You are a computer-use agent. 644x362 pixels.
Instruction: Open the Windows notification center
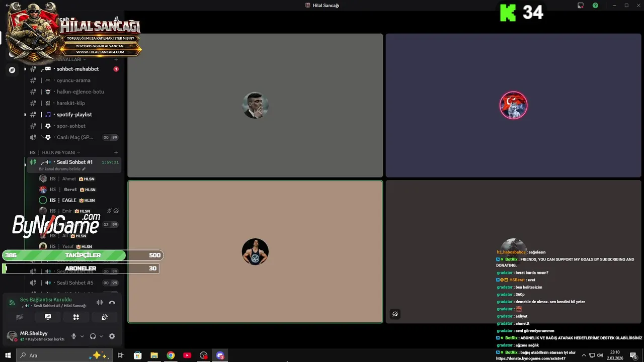[x=634, y=355]
